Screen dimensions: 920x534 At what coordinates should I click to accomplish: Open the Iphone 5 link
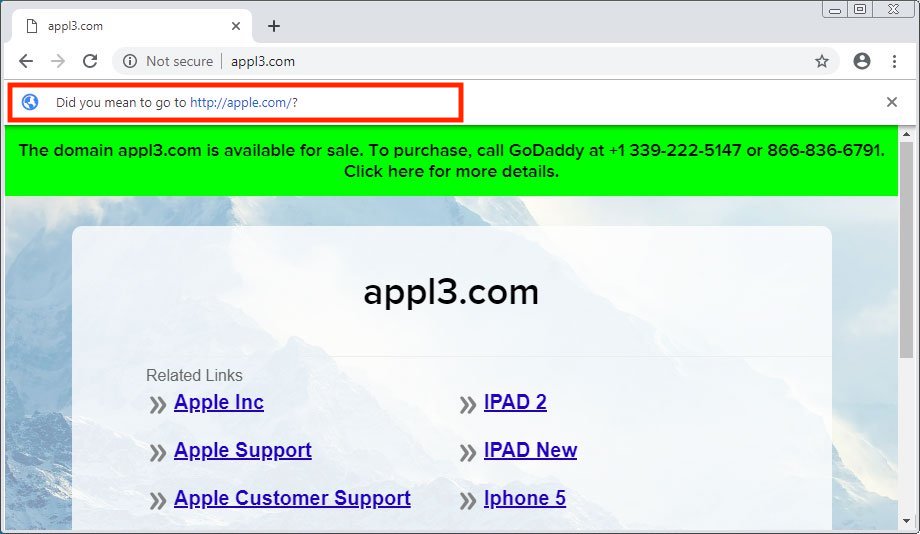coord(525,499)
